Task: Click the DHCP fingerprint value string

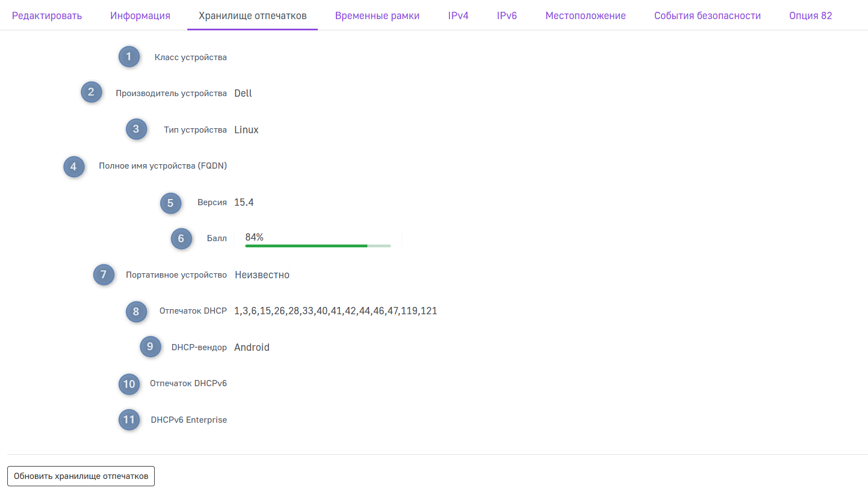Action: click(x=335, y=311)
